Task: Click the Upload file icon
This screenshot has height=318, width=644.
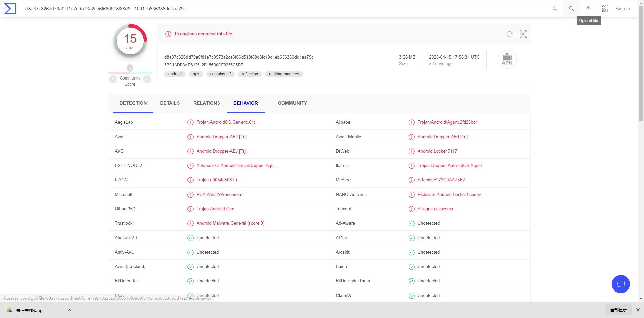Action: (x=588, y=9)
